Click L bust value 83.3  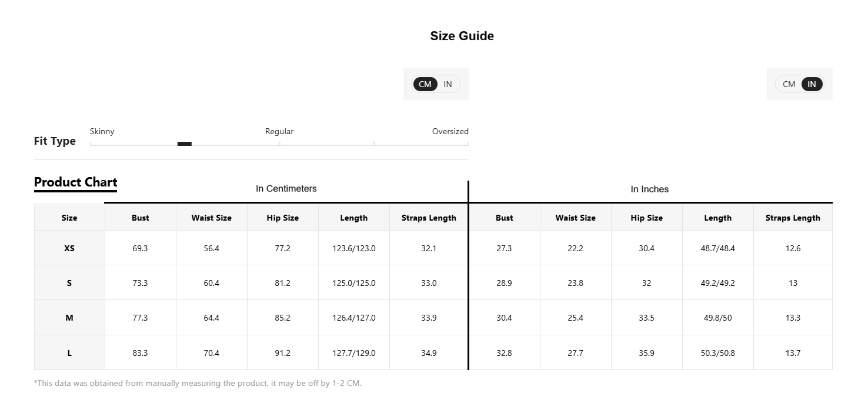(141, 353)
